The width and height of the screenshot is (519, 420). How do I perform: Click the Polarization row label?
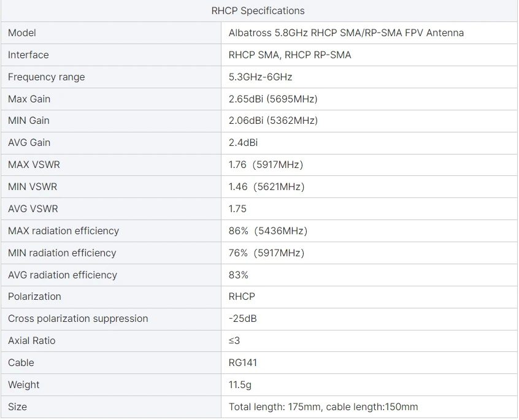(34, 296)
